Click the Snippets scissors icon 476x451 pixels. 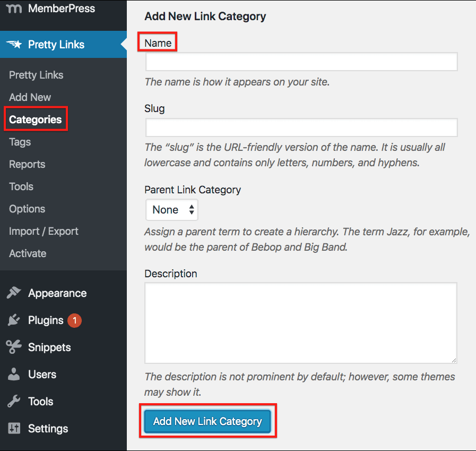[x=14, y=347]
